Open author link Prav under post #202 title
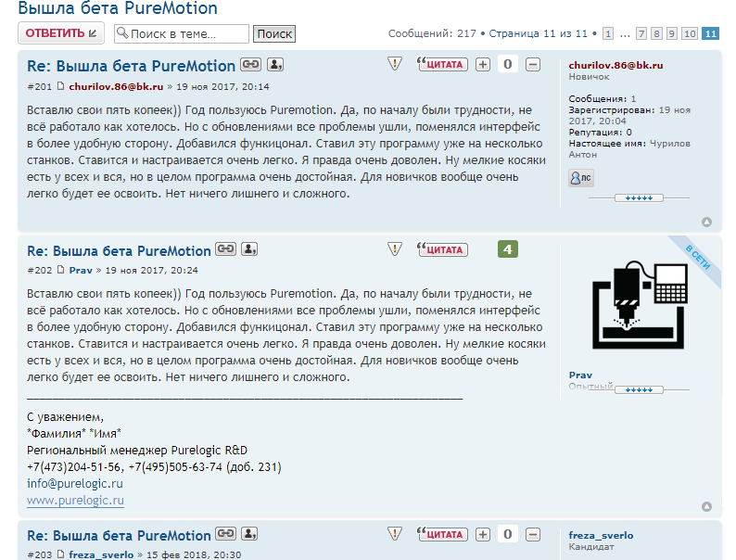 (x=81, y=271)
